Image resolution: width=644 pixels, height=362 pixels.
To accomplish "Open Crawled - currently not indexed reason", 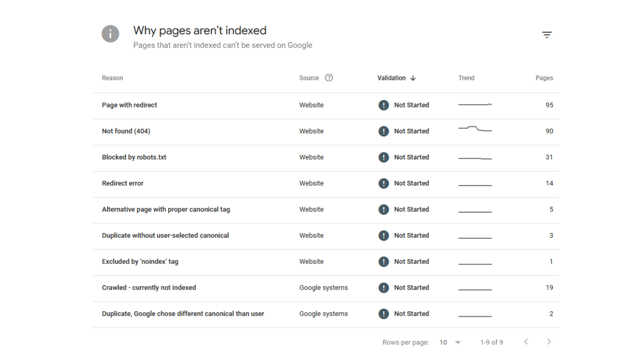I will click(x=149, y=288).
